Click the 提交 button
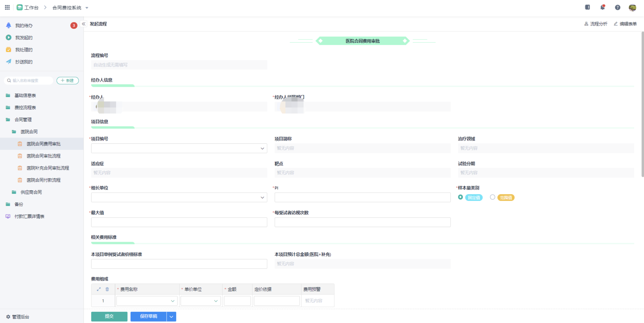The height and width of the screenshot is (323, 644). click(x=109, y=316)
